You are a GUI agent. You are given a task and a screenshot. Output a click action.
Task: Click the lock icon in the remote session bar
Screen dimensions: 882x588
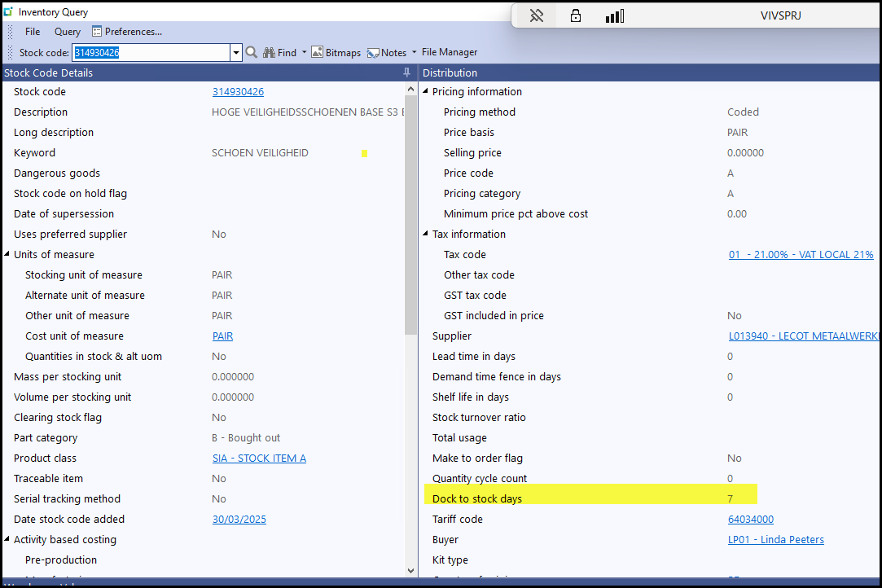pyautogui.click(x=576, y=15)
